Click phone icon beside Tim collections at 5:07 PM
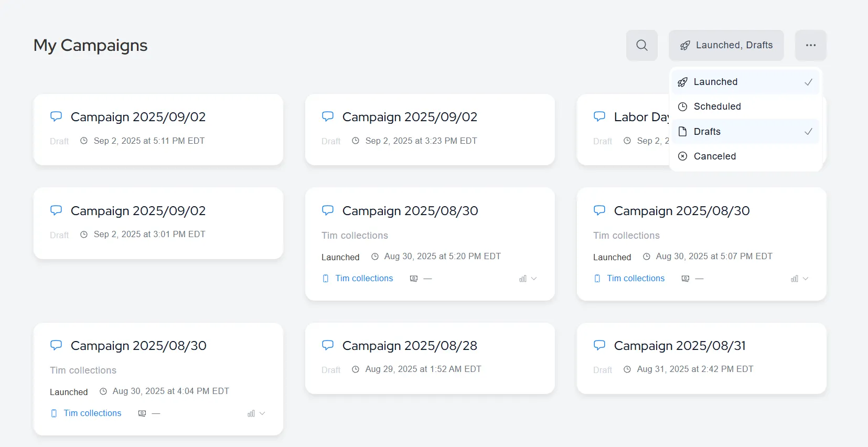This screenshot has width=868, height=447. 597,279
